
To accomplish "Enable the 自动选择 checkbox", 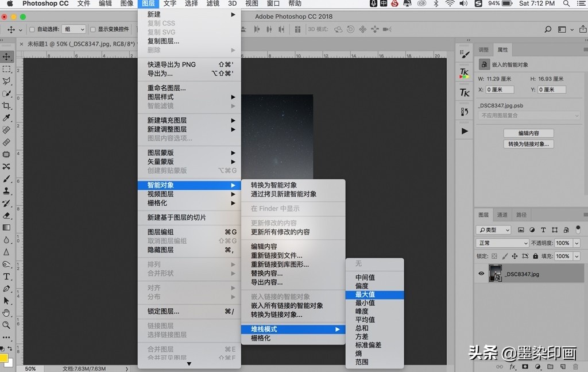I will [32, 29].
